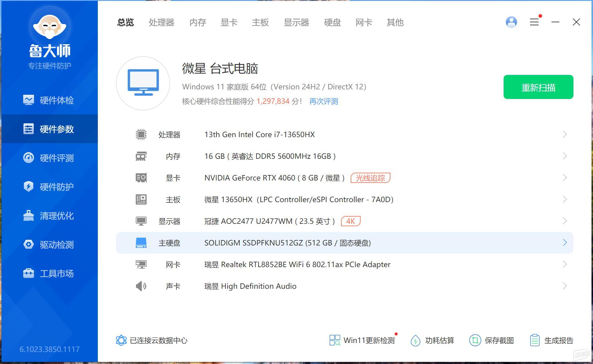The height and width of the screenshot is (364, 593).
Task: Open 硬件防护 shield icon in sidebar
Action: coord(29,187)
